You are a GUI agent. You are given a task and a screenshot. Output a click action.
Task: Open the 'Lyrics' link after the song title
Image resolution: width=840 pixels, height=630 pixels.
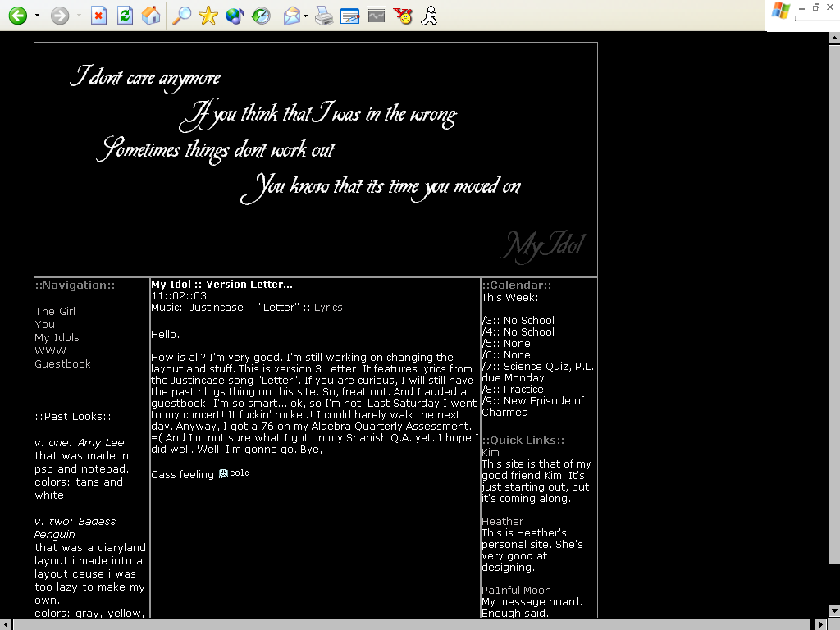[x=328, y=308]
